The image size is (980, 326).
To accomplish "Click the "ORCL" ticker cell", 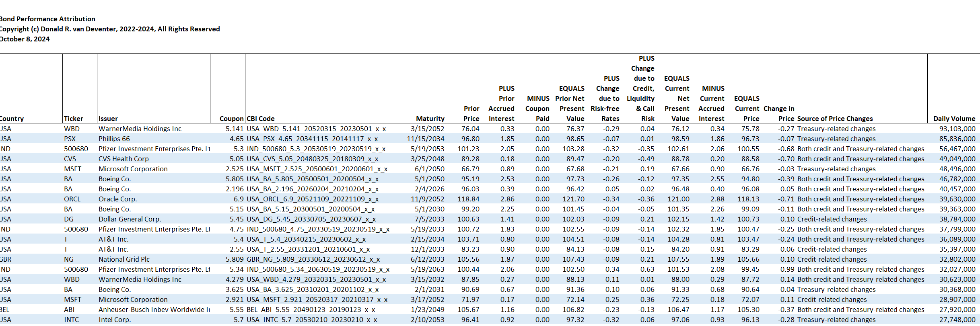I will pyautogui.click(x=72, y=199).
